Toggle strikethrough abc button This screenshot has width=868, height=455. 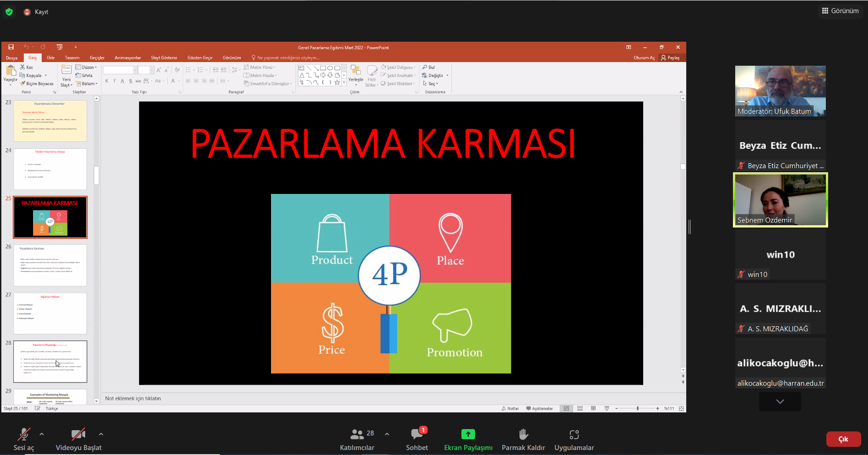(138, 81)
